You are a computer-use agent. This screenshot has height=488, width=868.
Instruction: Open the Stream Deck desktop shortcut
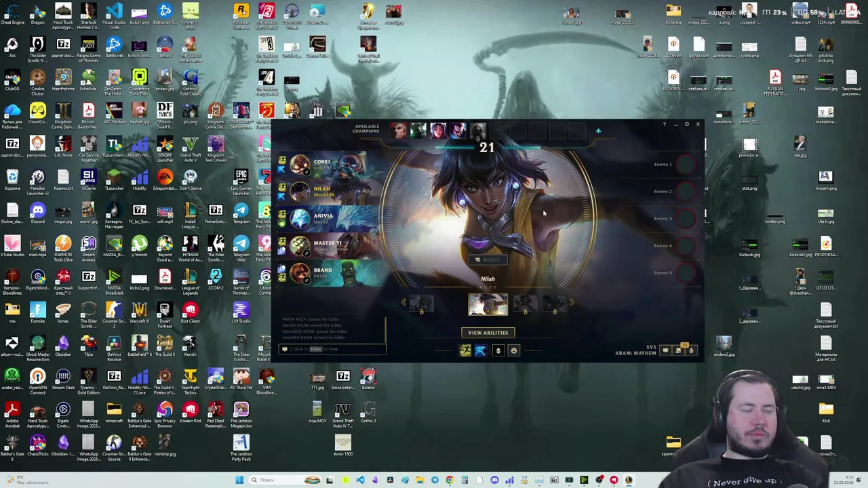tap(63, 380)
